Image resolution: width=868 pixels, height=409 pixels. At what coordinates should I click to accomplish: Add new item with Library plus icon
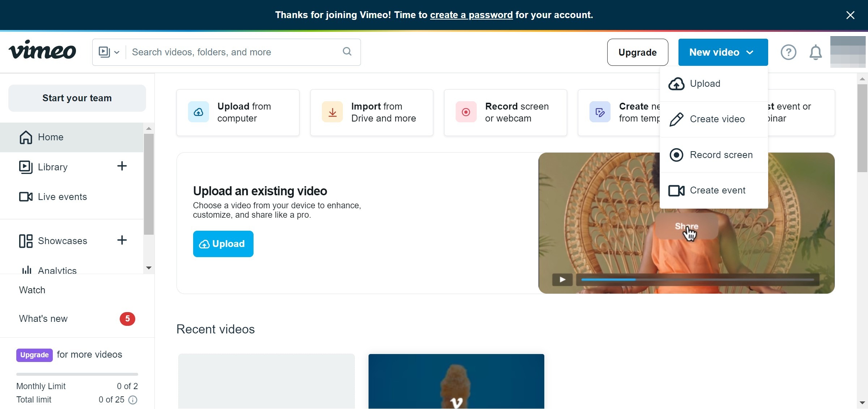point(122,166)
